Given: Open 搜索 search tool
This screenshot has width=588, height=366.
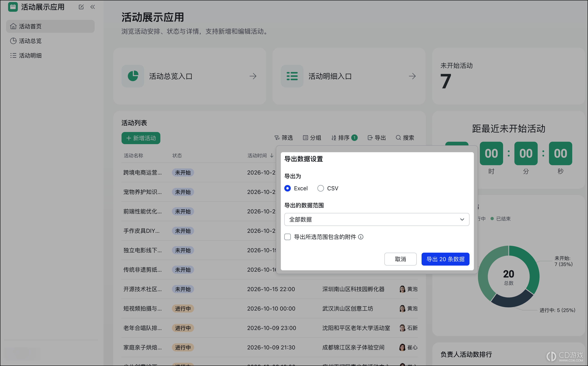Looking at the screenshot, I should click(405, 138).
